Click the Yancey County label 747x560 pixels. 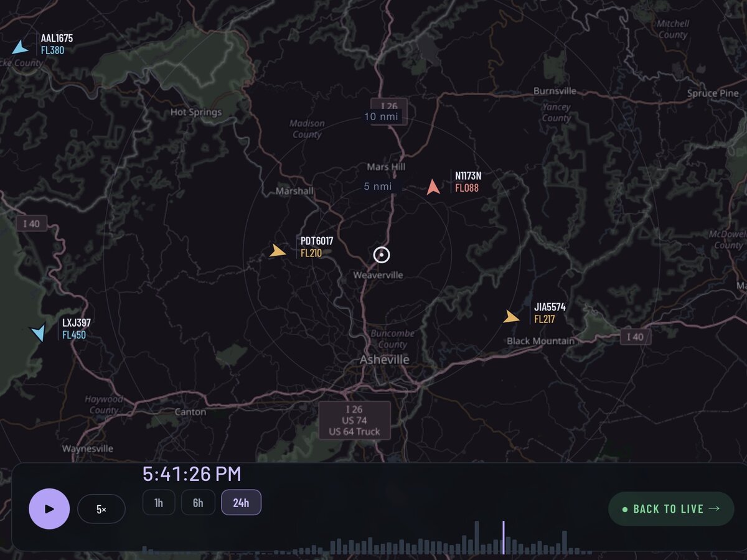556,112
